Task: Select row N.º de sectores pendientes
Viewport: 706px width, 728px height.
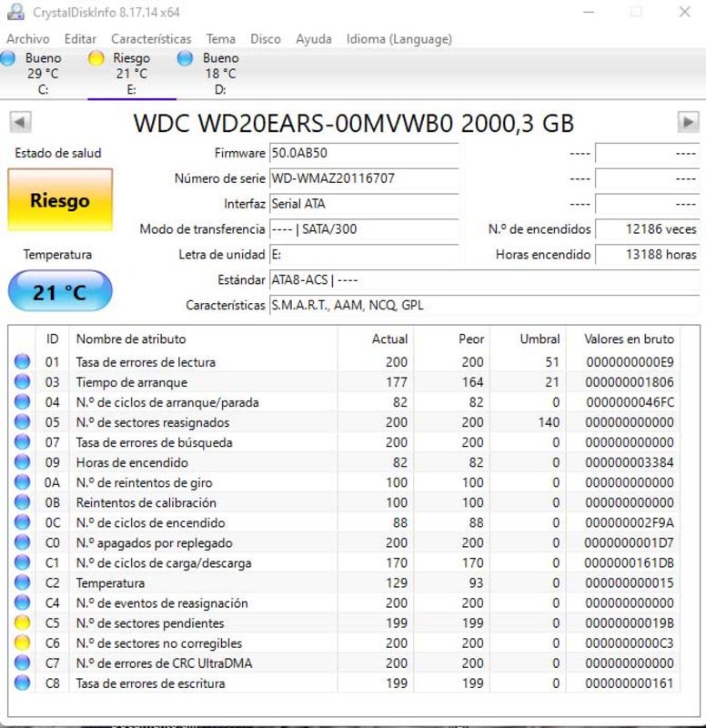Action: (x=345, y=623)
